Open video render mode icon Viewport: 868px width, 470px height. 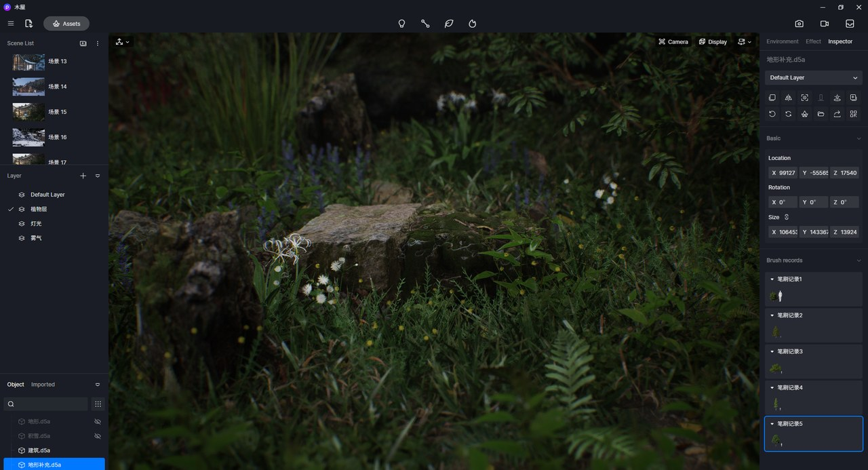point(825,24)
